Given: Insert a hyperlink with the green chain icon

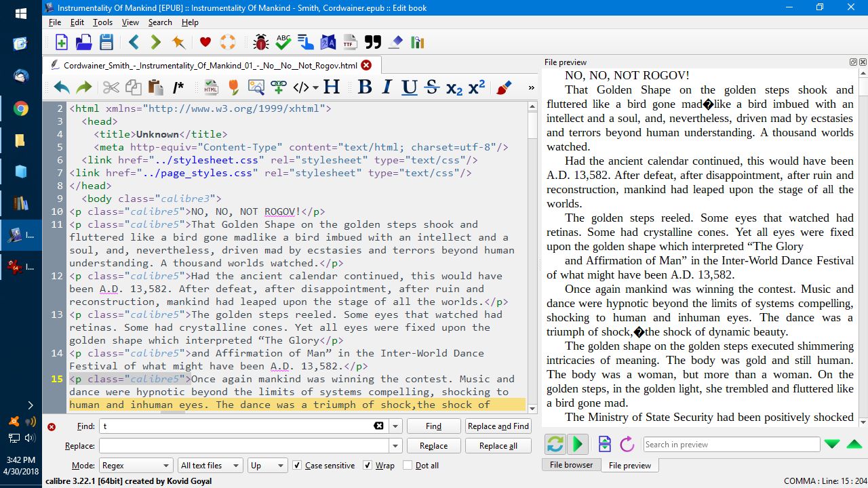Looking at the screenshot, I should pyautogui.click(x=278, y=87).
